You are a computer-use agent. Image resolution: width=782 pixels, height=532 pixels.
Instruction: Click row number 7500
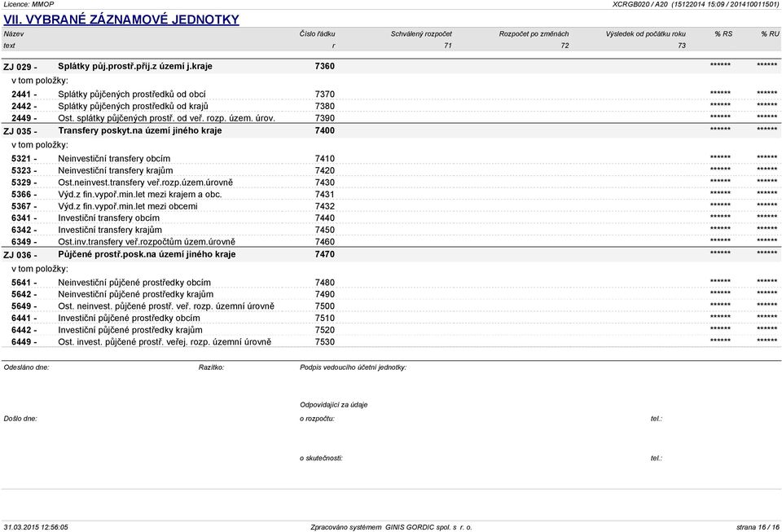point(325,306)
